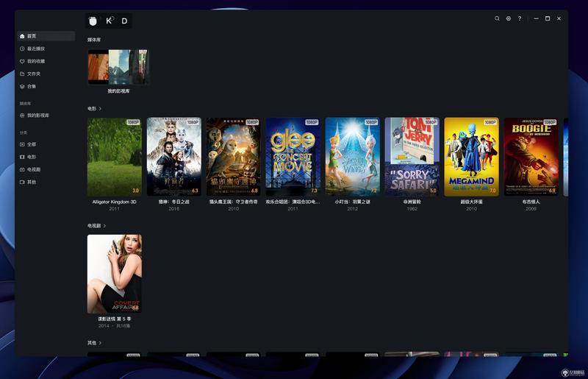
Task: Expand the 其他 section chevron
Action: tap(100, 343)
